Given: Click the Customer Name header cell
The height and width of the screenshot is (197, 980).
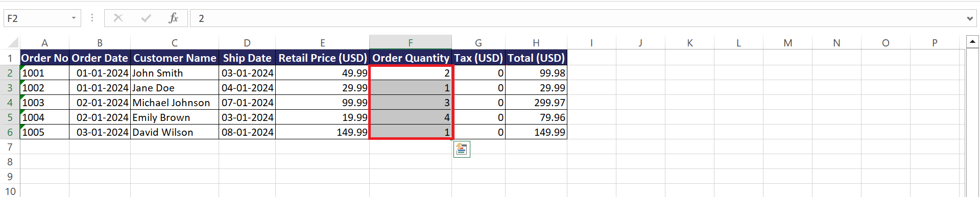Looking at the screenshot, I should (175, 58).
